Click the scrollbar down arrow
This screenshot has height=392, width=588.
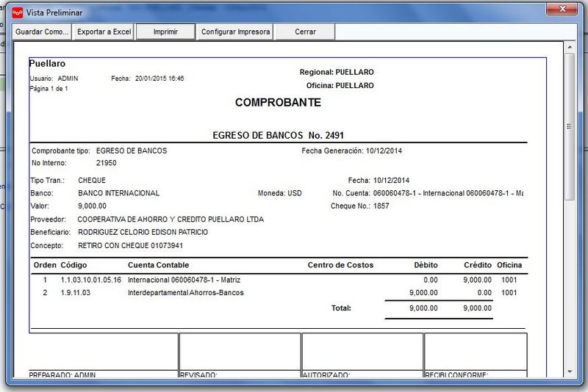[570, 371]
